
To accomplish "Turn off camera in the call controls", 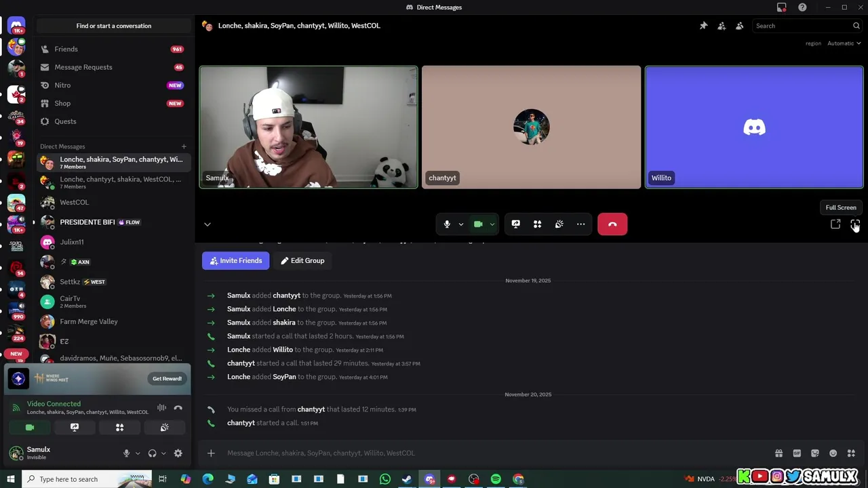I will (478, 224).
